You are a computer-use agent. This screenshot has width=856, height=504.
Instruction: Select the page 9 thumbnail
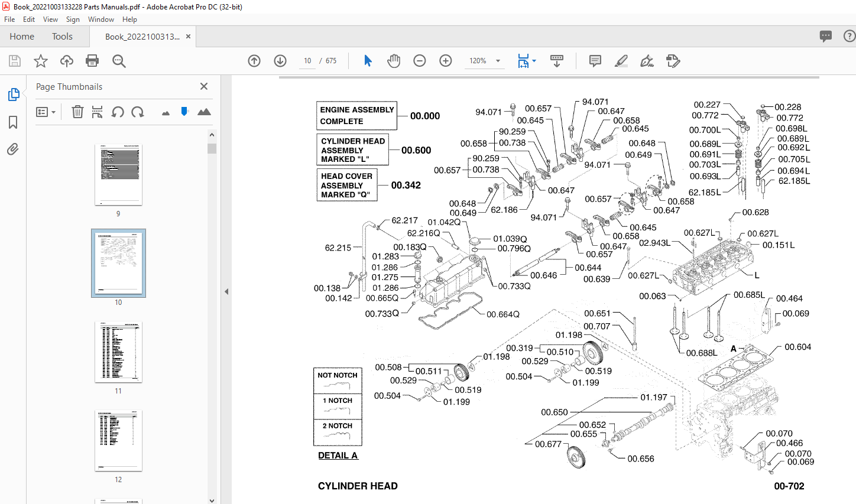tap(118, 174)
